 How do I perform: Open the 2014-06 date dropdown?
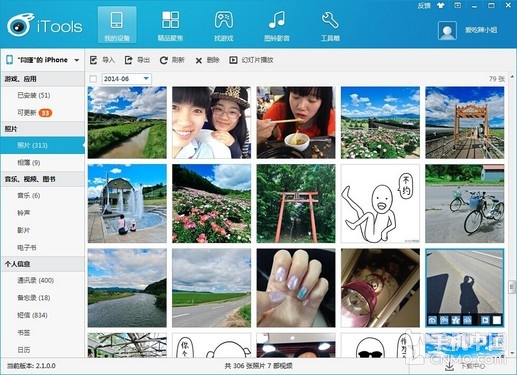[x=126, y=79]
